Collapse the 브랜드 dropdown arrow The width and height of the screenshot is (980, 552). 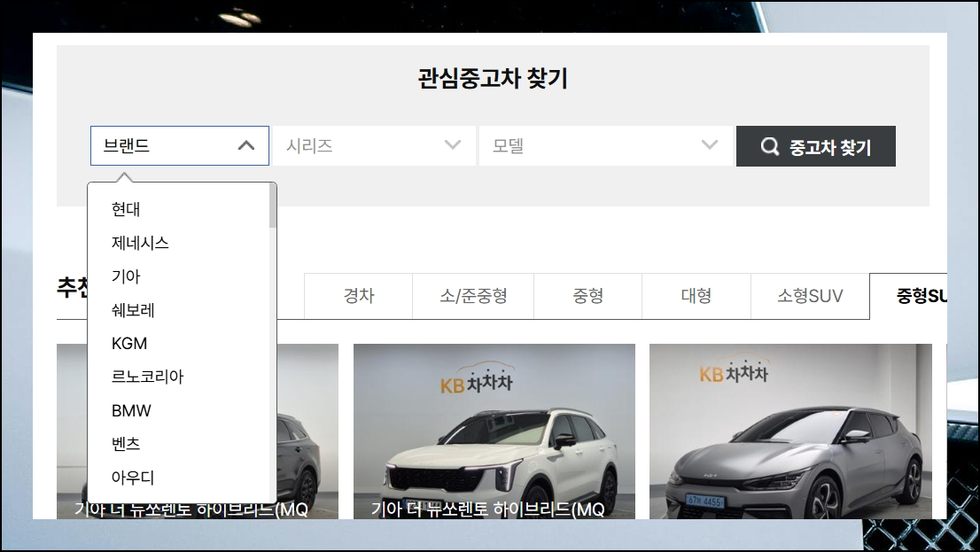pyautogui.click(x=246, y=145)
